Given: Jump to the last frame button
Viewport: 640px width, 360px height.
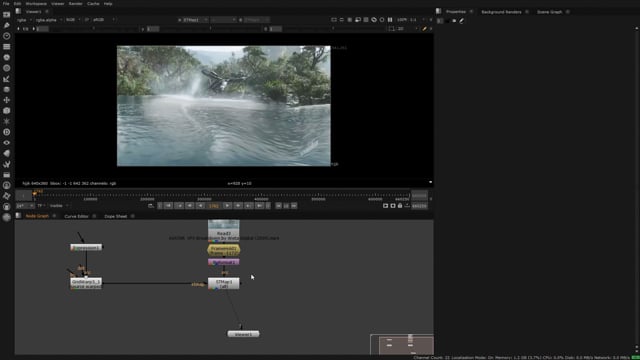Looking at the screenshot, I should point(260,206).
